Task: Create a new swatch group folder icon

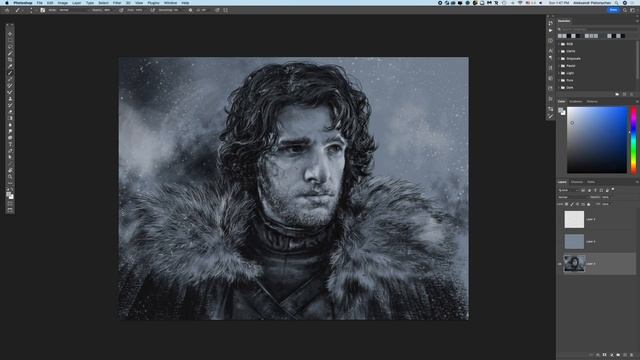Action: tap(617, 94)
